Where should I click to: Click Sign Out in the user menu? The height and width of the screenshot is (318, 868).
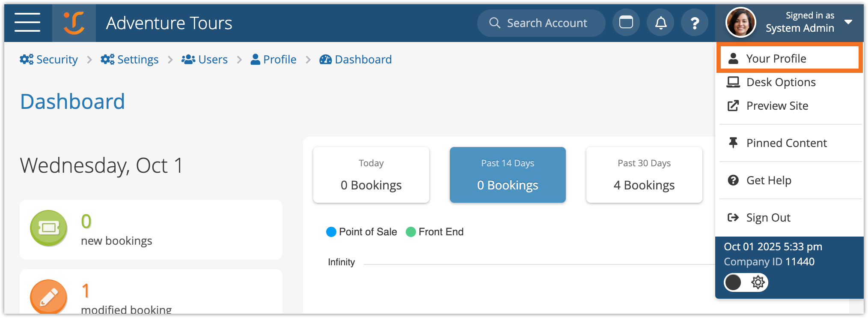click(768, 218)
